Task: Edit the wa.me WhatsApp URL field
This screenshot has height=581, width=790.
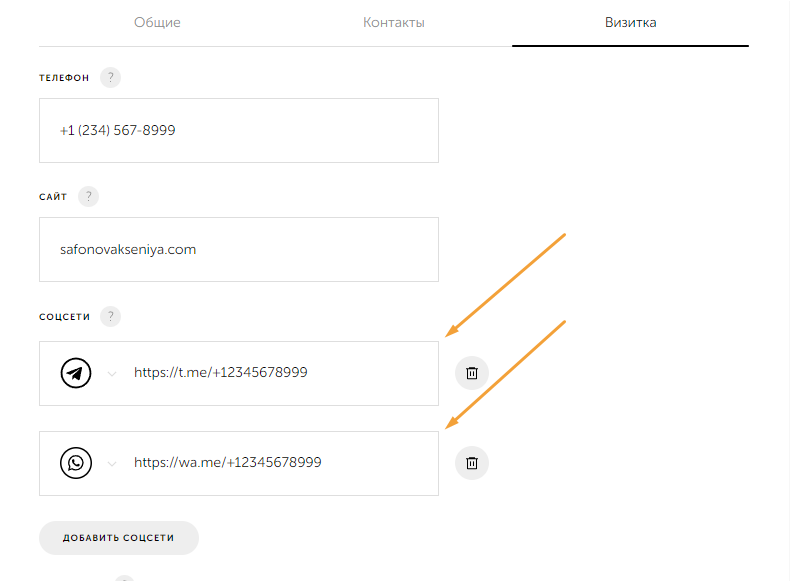Action: coord(280,463)
